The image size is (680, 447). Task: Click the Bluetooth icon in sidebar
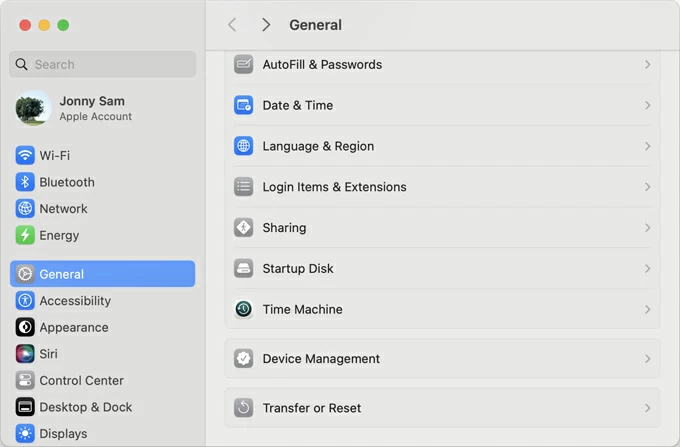(25, 182)
